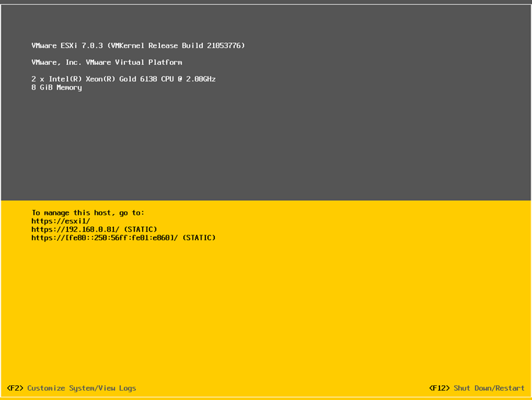Open the https://esxi1/ management address

pos(61,221)
